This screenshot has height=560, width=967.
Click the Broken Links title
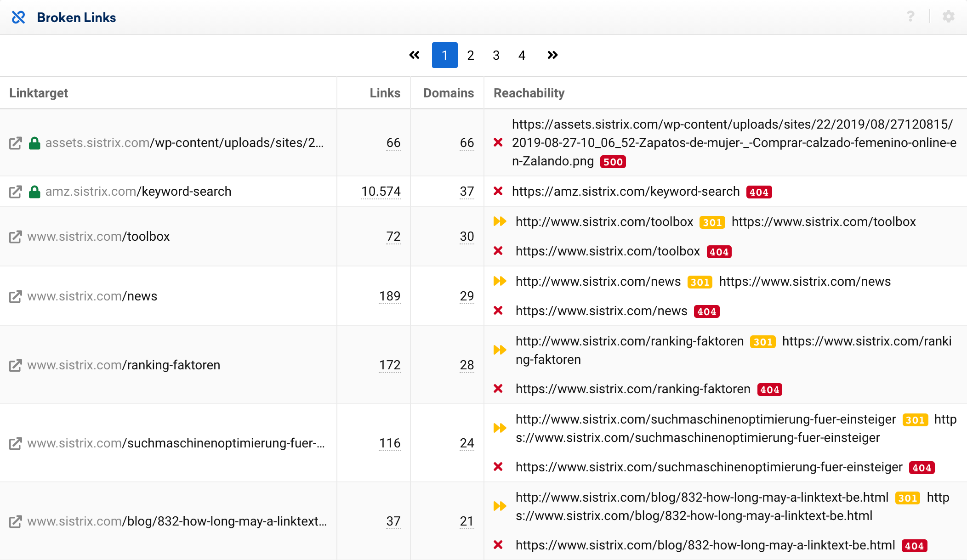(x=76, y=17)
